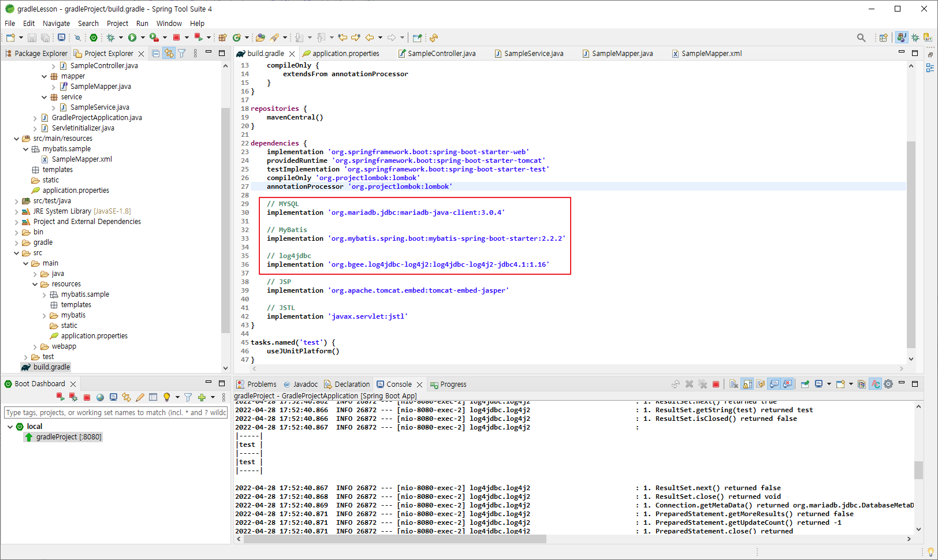Open the Navigate menu
This screenshot has height=560, width=938.
coord(56,24)
